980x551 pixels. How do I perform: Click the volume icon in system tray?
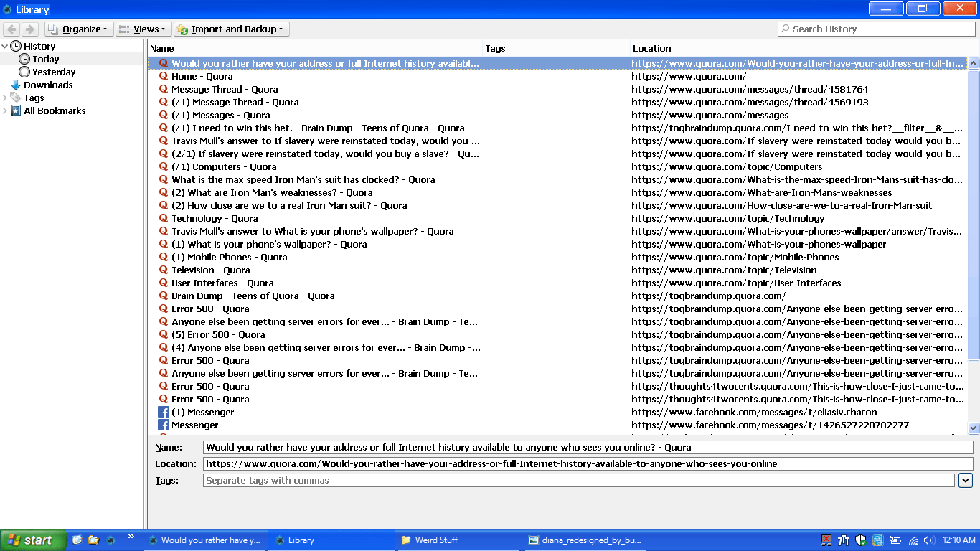(928, 540)
